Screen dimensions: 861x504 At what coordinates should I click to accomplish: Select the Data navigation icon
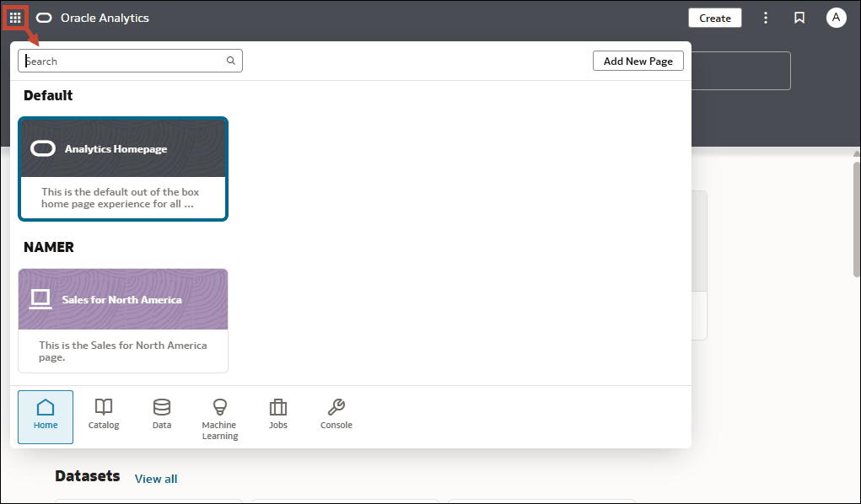[161, 416]
